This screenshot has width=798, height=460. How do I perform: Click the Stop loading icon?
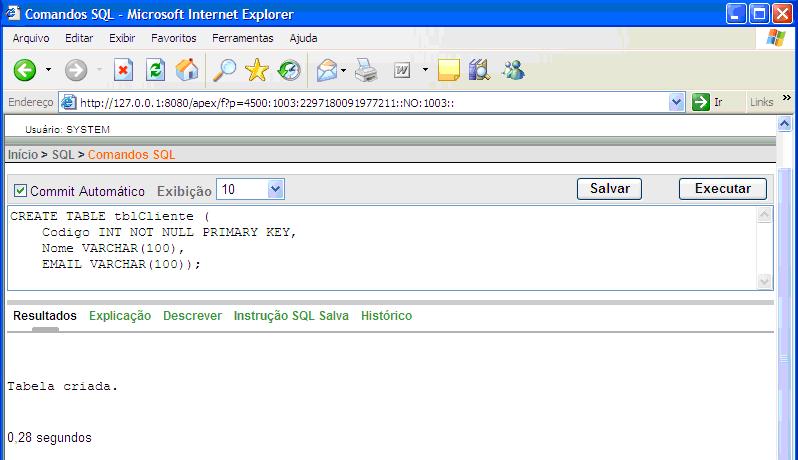[x=123, y=70]
